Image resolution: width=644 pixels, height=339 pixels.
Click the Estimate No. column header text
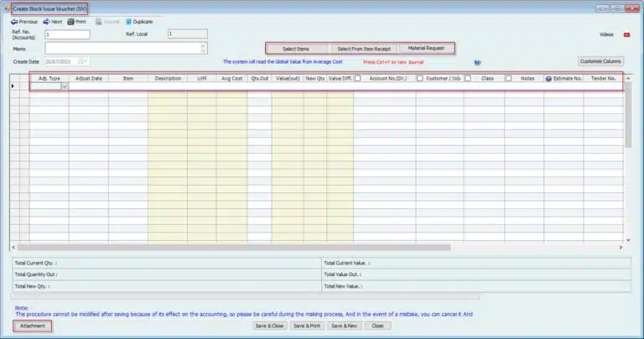pos(568,79)
